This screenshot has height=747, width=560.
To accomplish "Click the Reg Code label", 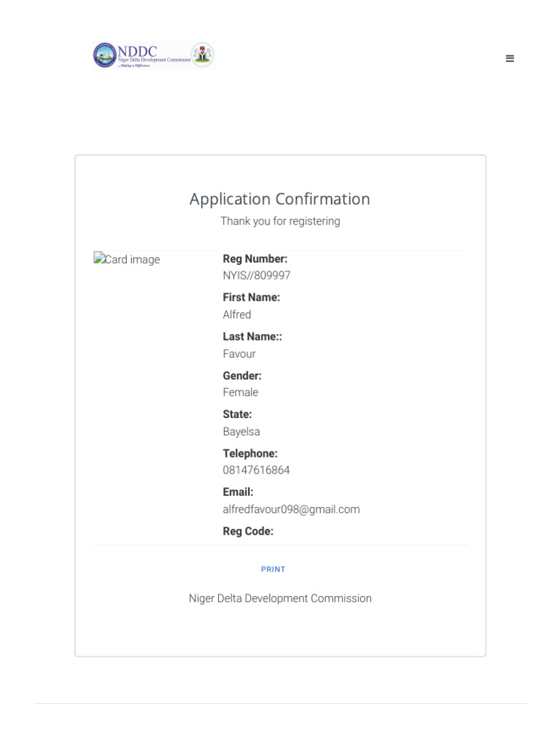I will [x=248, y=531].
